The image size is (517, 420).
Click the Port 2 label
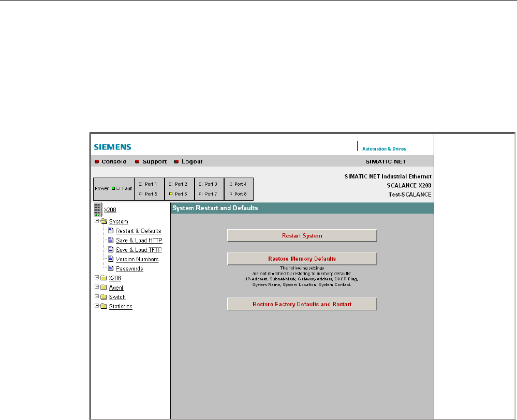(x=181, y=184)
